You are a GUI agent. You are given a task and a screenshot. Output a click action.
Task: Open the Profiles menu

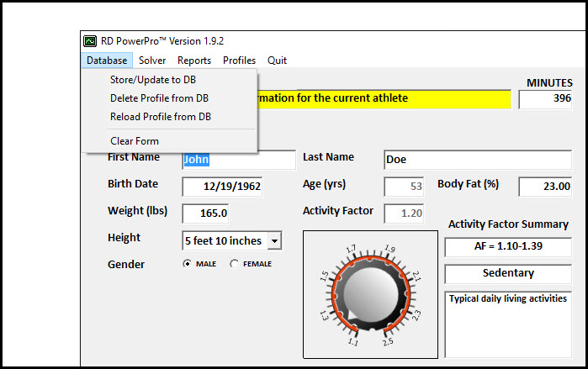click(x=239, y=61)
